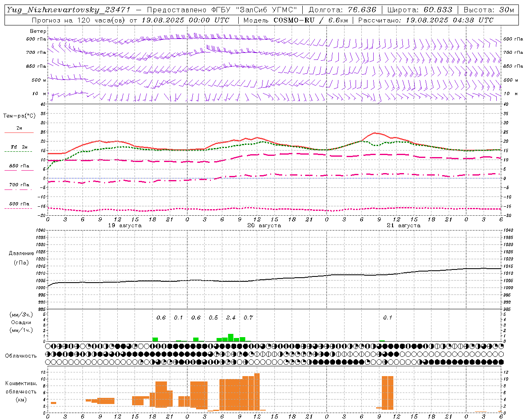
Task: Click the tallest green precipitation bar on 20 августа
Action: [x=231, y=338]
